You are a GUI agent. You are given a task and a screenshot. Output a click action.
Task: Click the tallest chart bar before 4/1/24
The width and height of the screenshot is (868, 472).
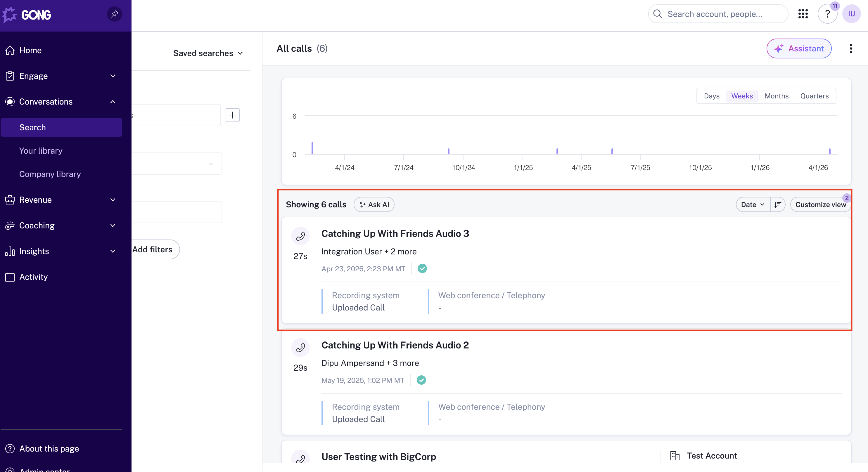click(x=312, y=148)
